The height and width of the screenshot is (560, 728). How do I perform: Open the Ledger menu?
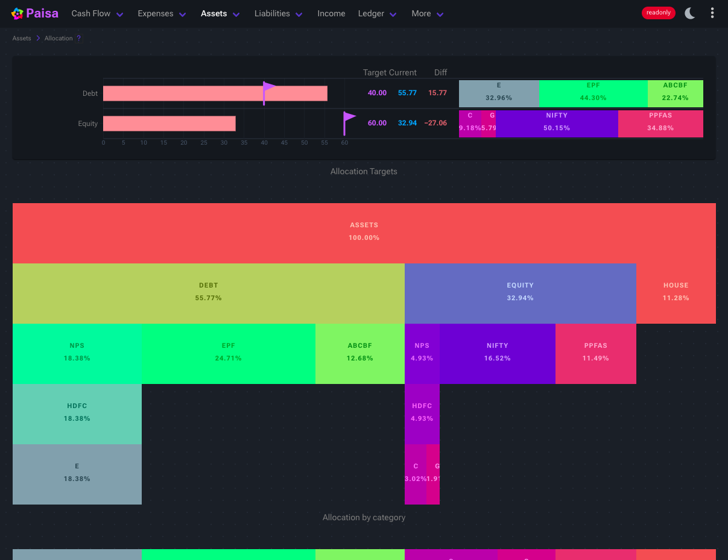pyautogui.click(x=378, y=13)
